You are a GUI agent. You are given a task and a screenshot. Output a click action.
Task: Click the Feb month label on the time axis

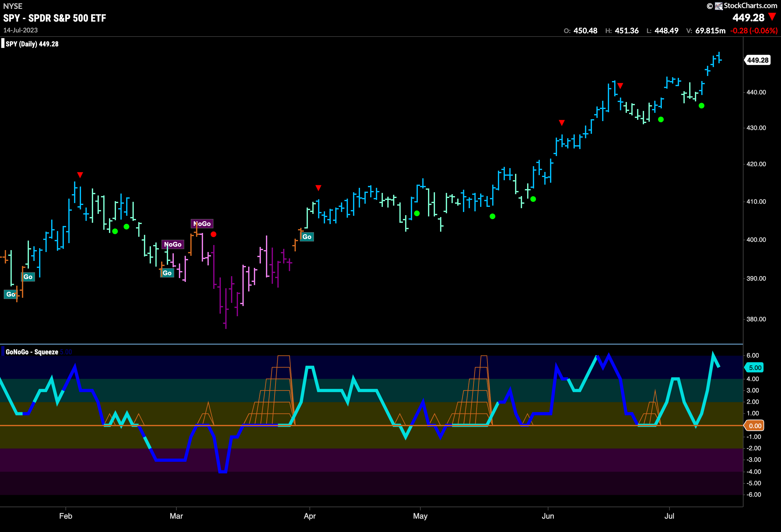point(66,516)
